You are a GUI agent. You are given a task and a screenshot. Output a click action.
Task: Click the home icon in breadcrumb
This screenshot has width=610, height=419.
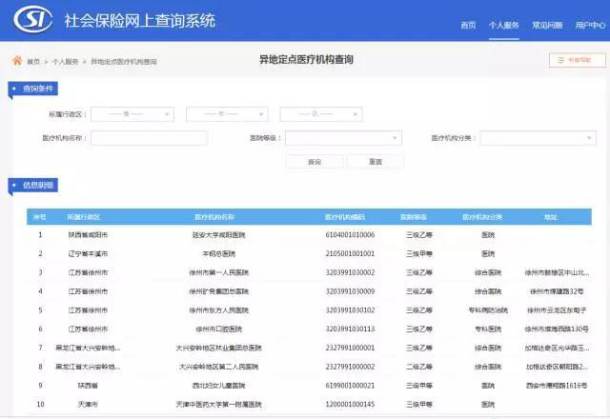17,61
